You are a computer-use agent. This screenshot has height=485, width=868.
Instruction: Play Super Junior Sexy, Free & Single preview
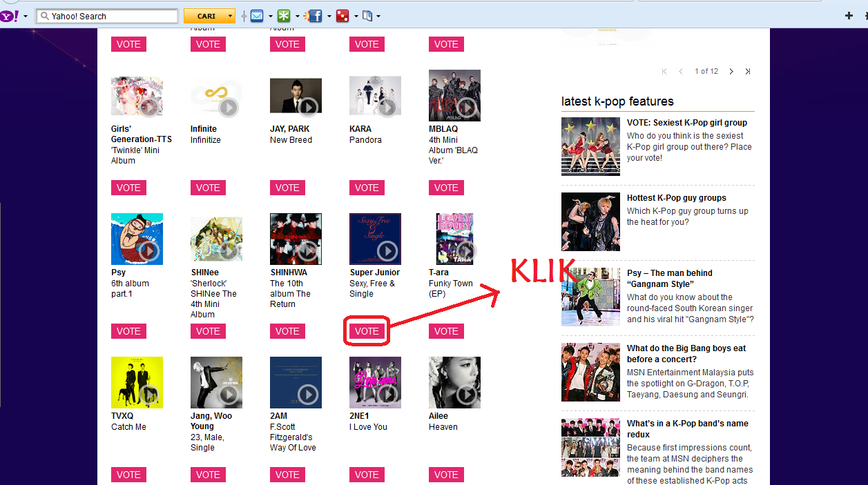[x=387, y=251]
